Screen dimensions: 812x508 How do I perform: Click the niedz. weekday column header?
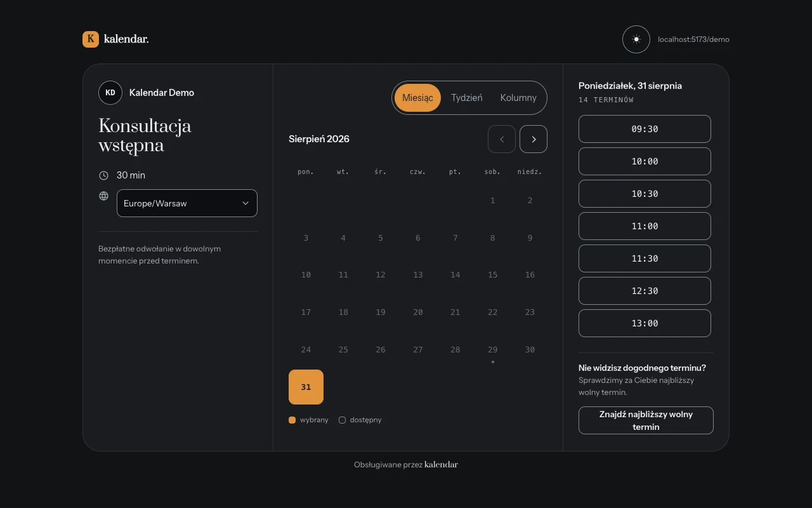pyautogui.click(x=530, y=172)
